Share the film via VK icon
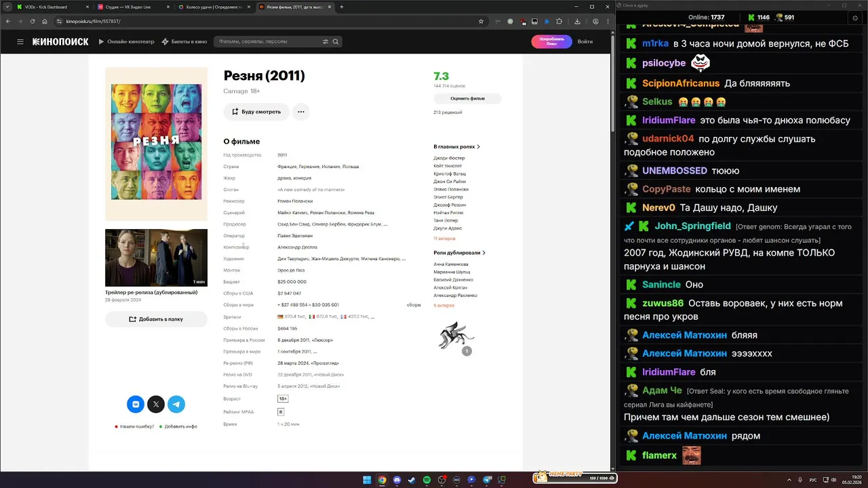 pos(136,404)
